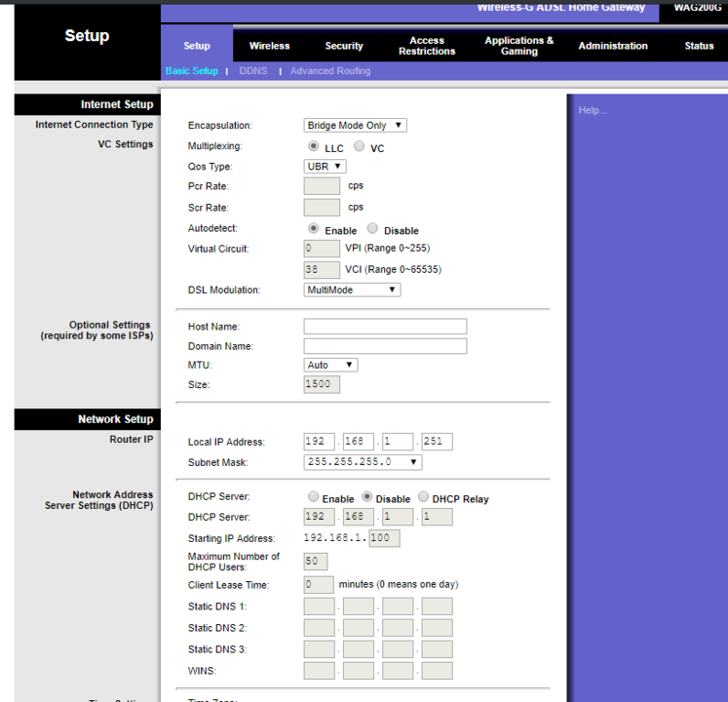Click Static DNS 3 second octet
728x702 pixels.
[x=359, y=649]
